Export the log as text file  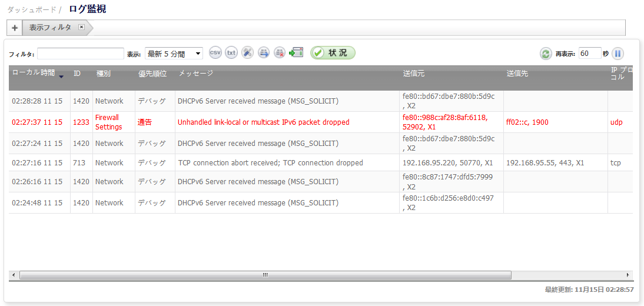click(231, 53)
